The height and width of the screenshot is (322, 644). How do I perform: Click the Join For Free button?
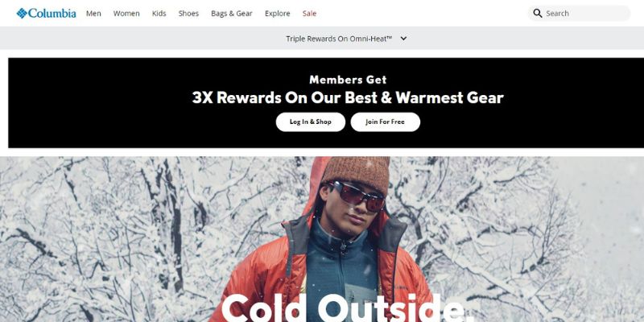click(x=386, y=122)
